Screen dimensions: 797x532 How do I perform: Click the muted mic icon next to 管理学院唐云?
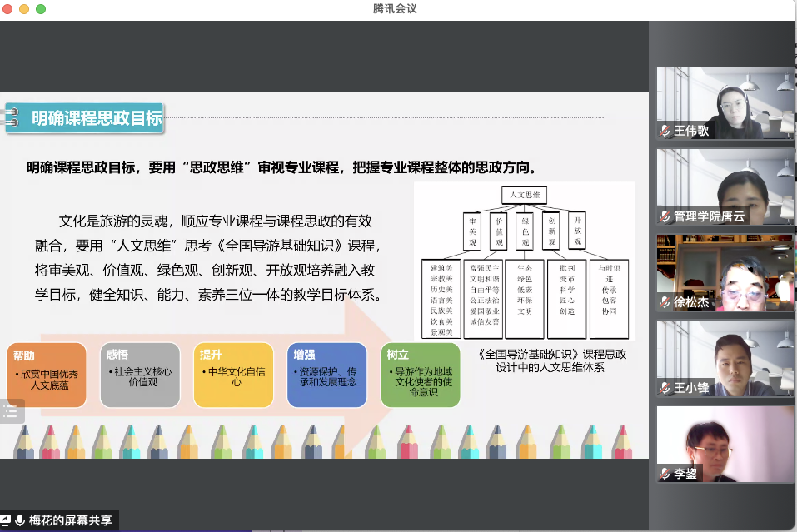point(665,216)
